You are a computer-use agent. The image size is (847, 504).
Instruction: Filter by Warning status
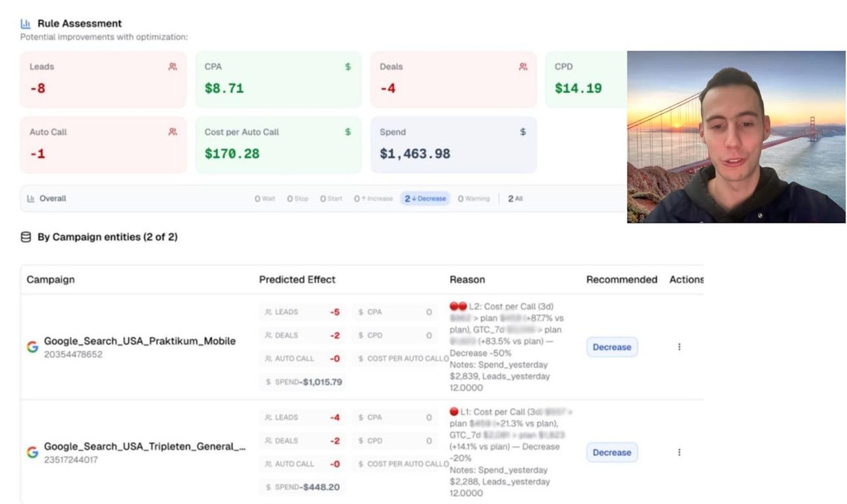pos(474,198)
